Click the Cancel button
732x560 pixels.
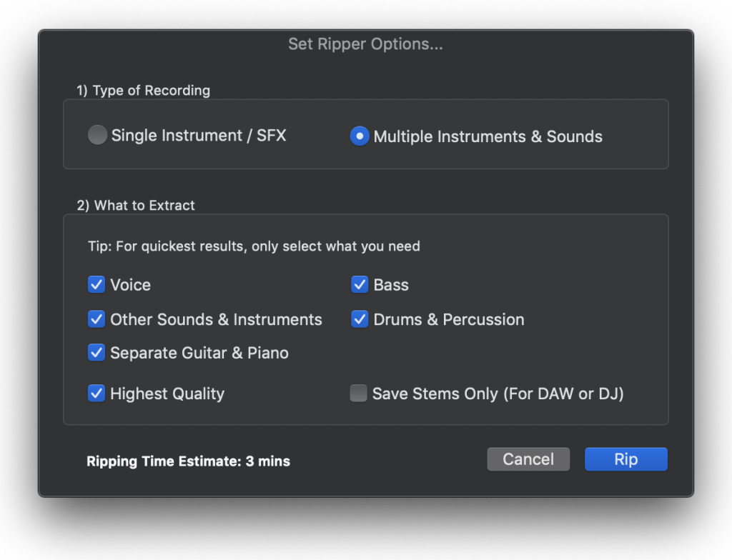tap(528, 459)
